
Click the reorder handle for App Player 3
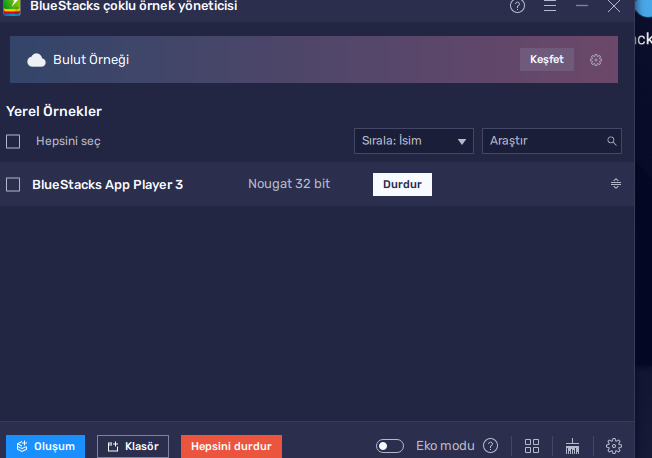pos(616,183)
